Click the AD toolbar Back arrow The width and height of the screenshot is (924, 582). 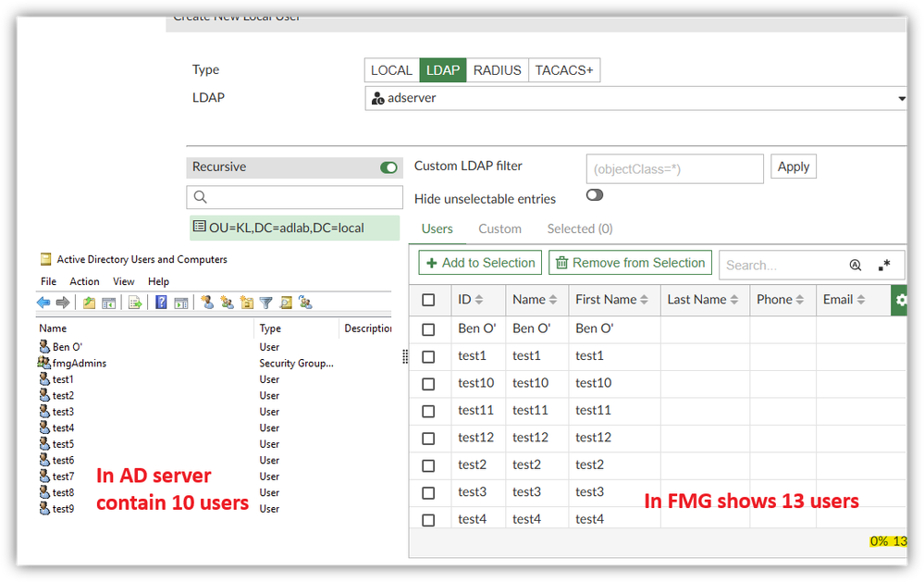click(43, 303)
